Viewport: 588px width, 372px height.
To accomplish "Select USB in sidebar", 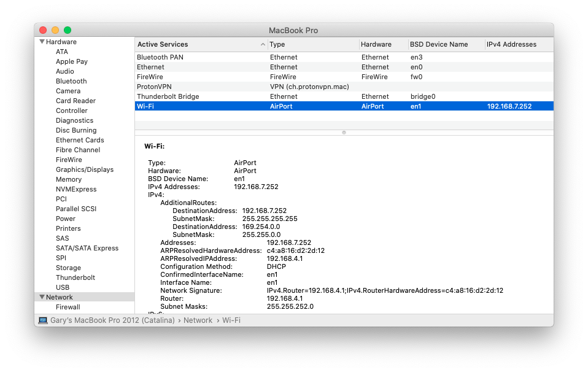I will (x=63, y=287).
